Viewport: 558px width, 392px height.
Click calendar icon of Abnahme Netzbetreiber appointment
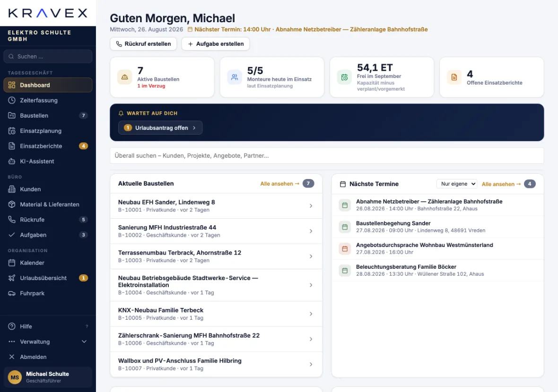point(345,205)
